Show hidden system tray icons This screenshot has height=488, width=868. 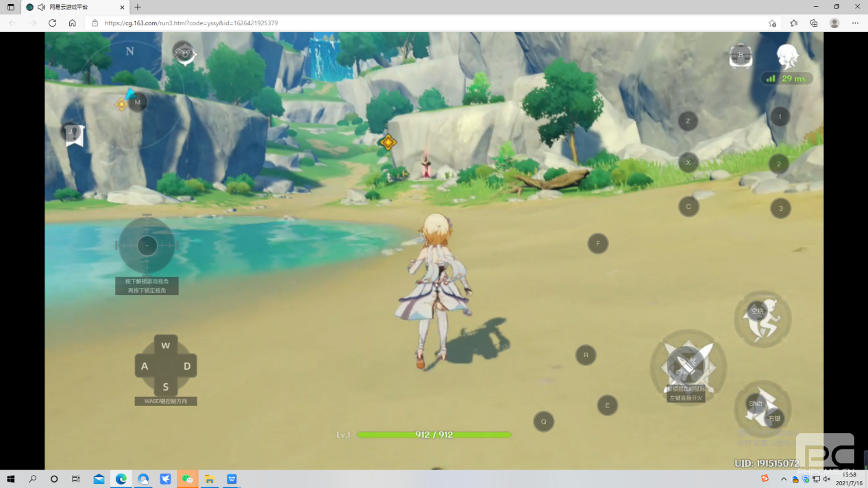coord(784,479)
